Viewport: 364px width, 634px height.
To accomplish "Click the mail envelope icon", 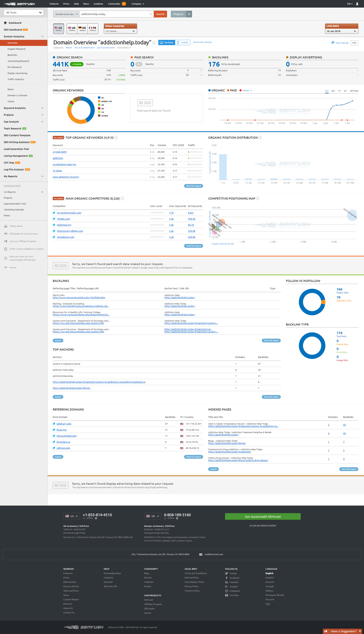I will coord(201,555).
